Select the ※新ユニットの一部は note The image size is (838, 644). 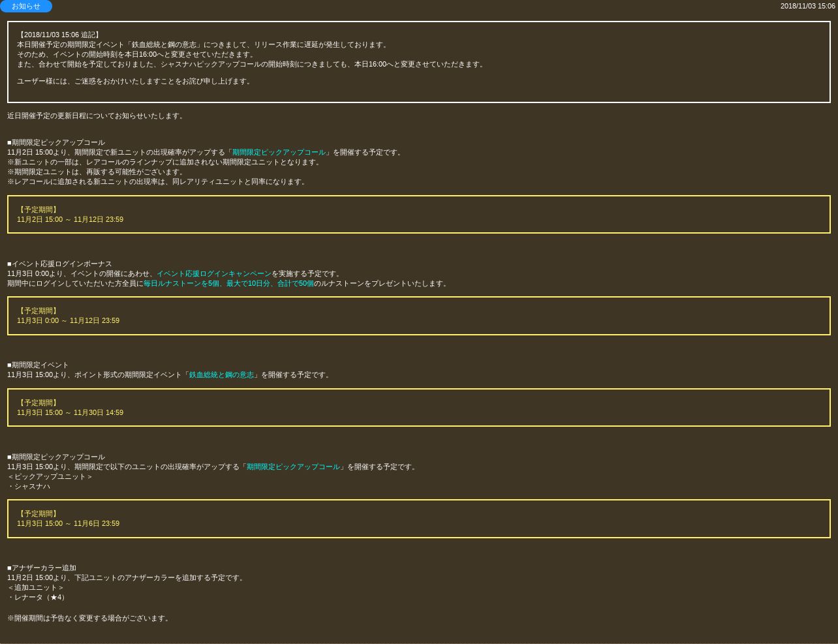(x=165, y=162)
